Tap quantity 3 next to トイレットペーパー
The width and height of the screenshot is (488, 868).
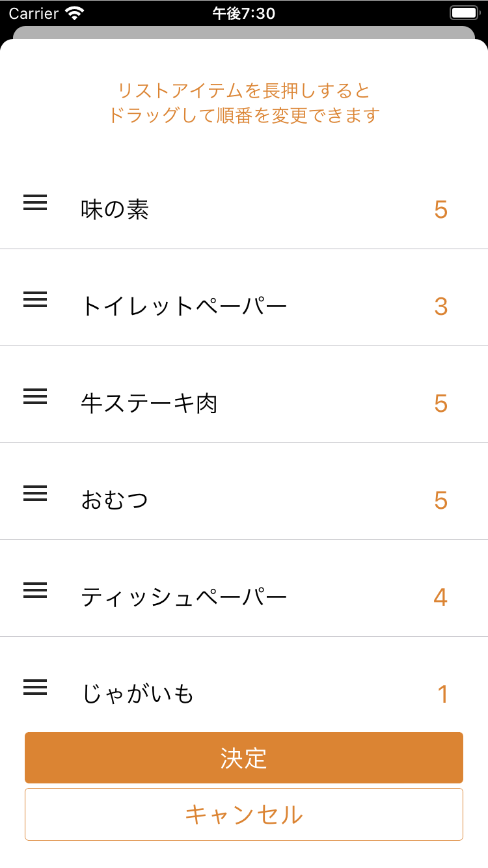441,306
